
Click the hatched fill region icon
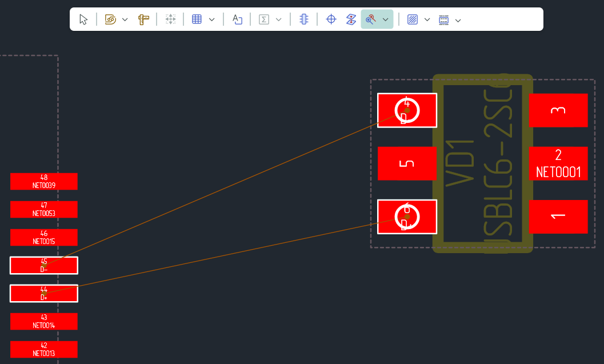[412, 19]
